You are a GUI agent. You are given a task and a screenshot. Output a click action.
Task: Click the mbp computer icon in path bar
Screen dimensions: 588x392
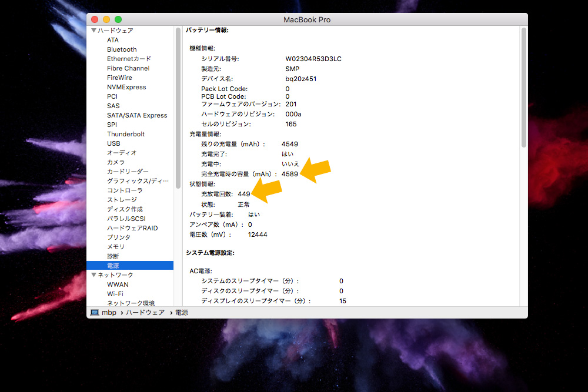95,313
